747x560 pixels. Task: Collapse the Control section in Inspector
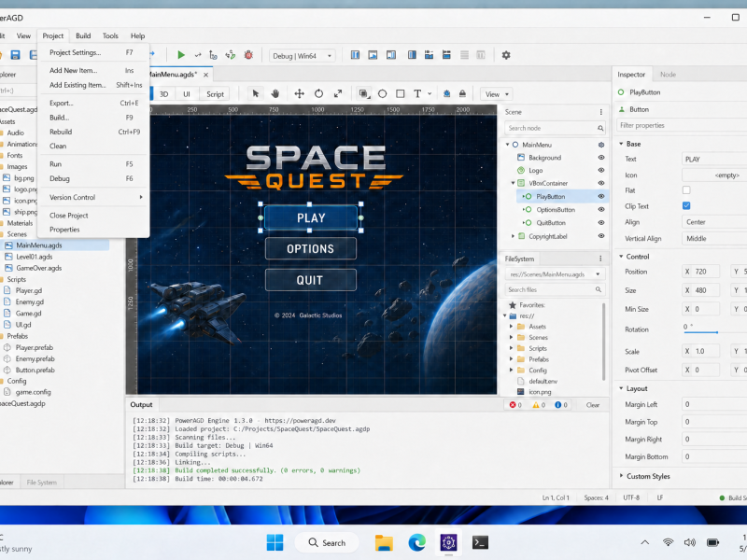coord(621,256)
